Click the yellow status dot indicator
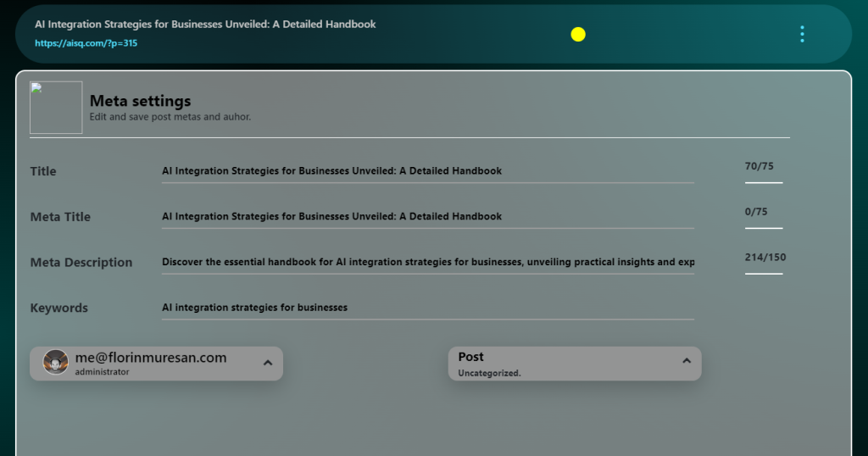868x456 pixels. tap(578, 34)
